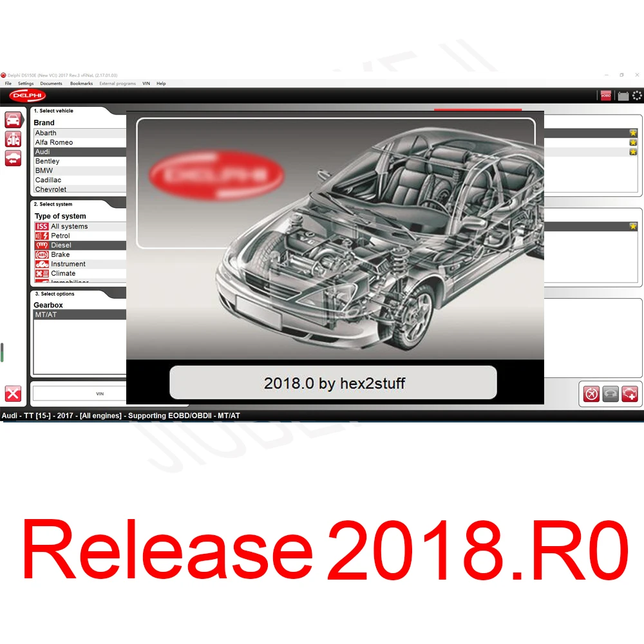Screen dimensions: 644x644
Task: Click star on light grey third row of top-right list
Action: (633, 152)
